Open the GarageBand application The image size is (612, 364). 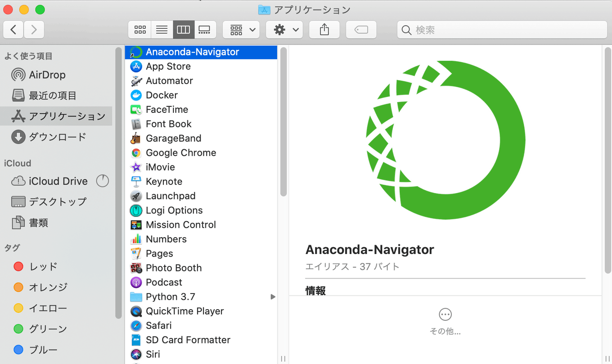tap(173, 138)
